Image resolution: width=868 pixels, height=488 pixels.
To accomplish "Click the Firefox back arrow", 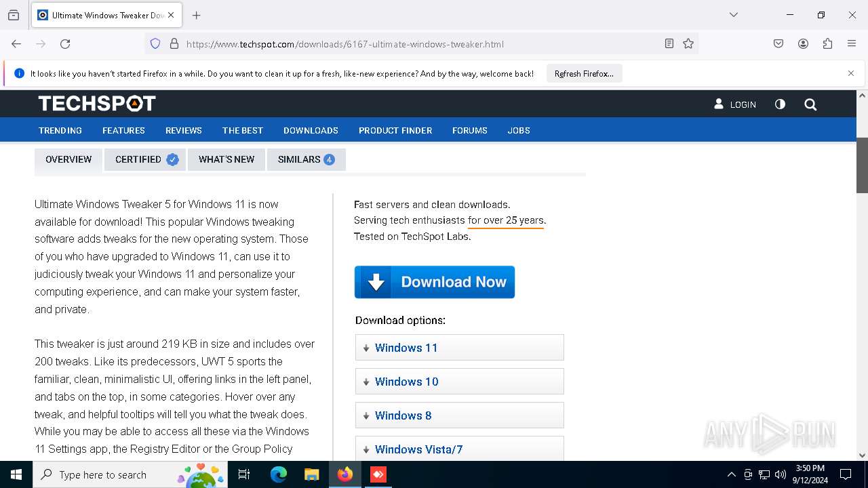I will (16, 44).
